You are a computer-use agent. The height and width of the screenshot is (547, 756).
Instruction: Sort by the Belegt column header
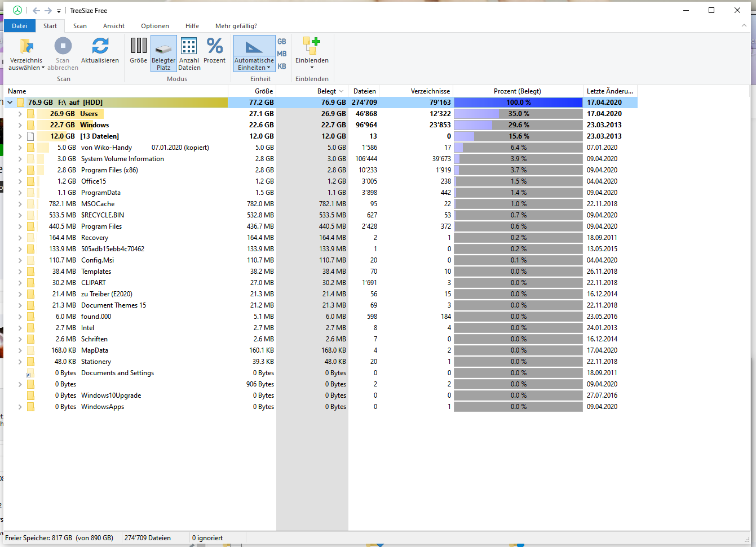click(x=327, y=91)
